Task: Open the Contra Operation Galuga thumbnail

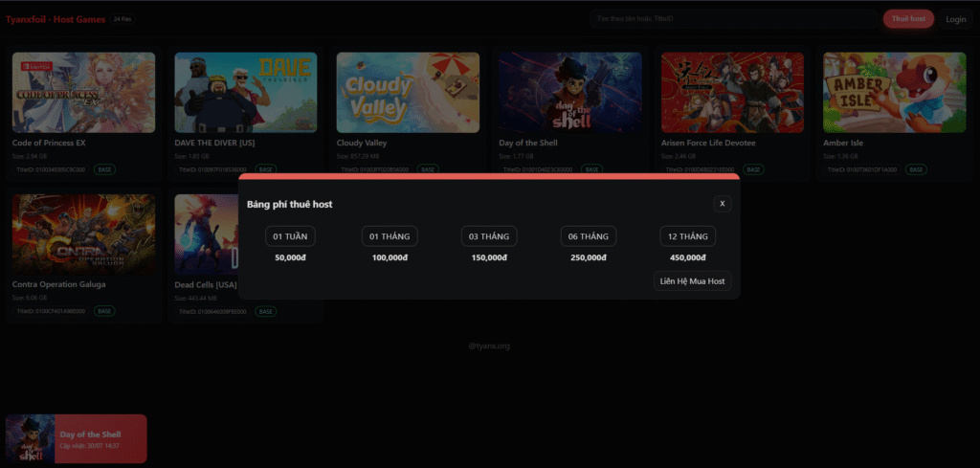Action: pyautogui.click(x=83, y=234)
